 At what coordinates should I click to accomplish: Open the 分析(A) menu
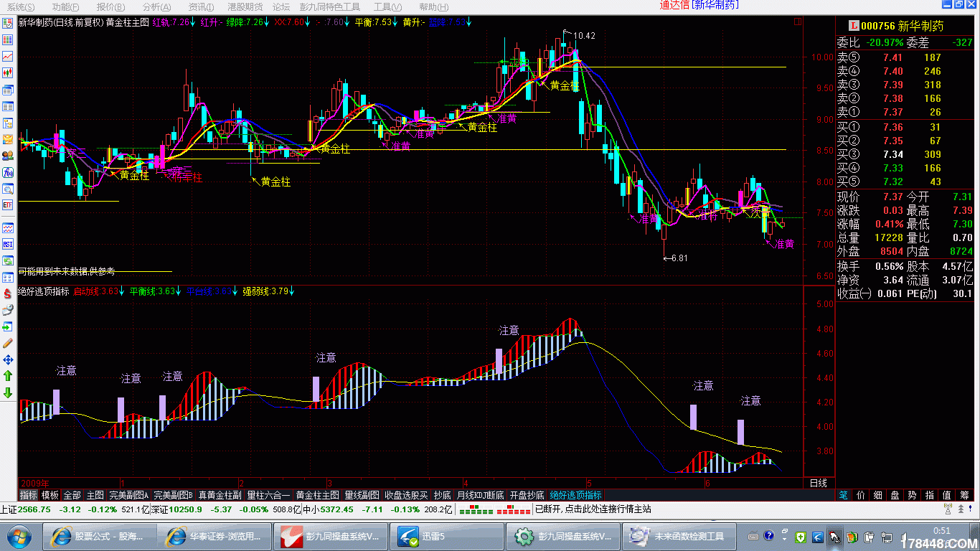156,6
